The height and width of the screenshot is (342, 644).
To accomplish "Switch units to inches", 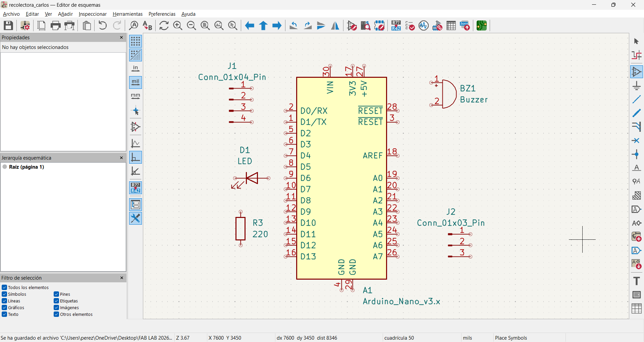I will tap(136, 69).
